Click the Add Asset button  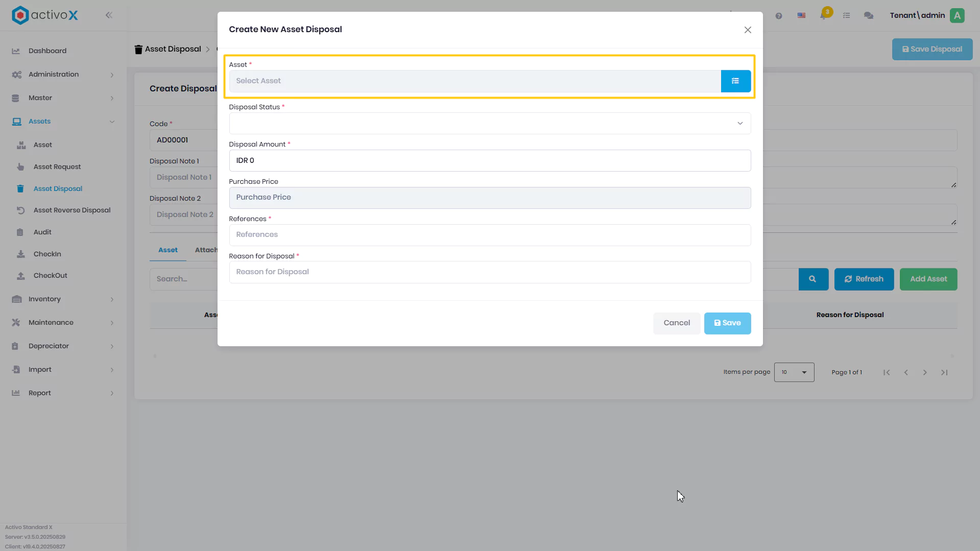[928, 279]
